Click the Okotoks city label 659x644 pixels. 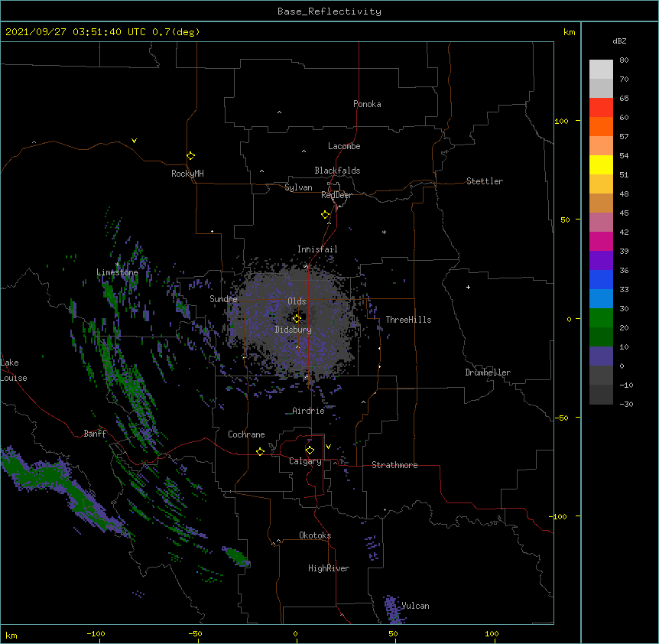click(315, 535)
